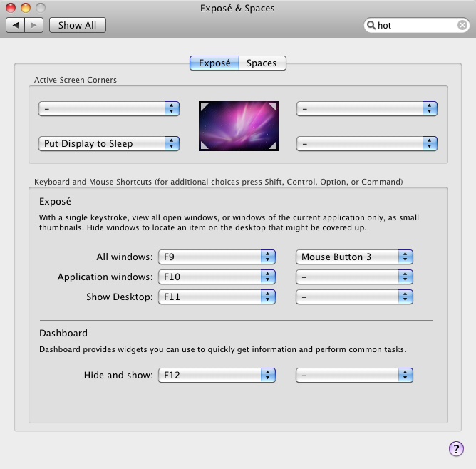Switch to the Spaces tab

point(262,63)
